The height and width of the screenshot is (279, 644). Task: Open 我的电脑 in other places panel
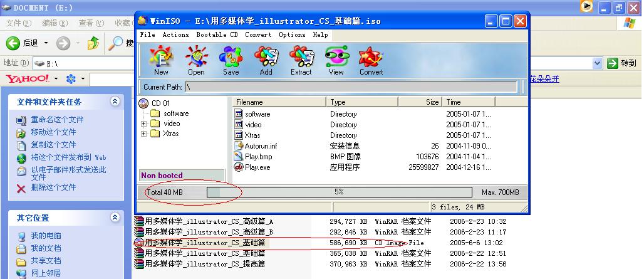click(46, 236)
